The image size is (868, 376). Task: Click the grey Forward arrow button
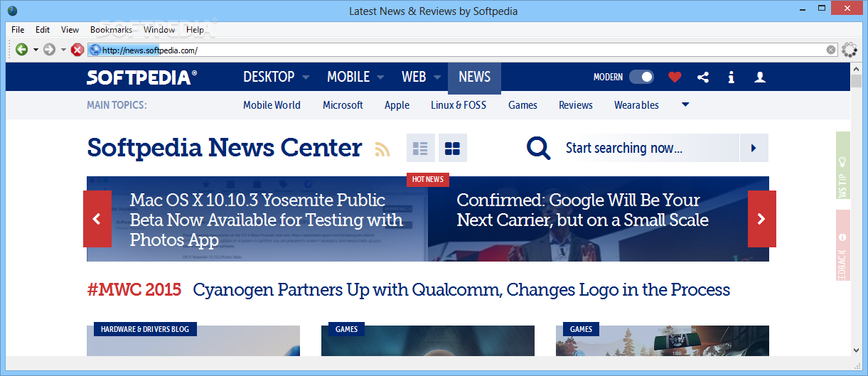click(x=49, y=49)
